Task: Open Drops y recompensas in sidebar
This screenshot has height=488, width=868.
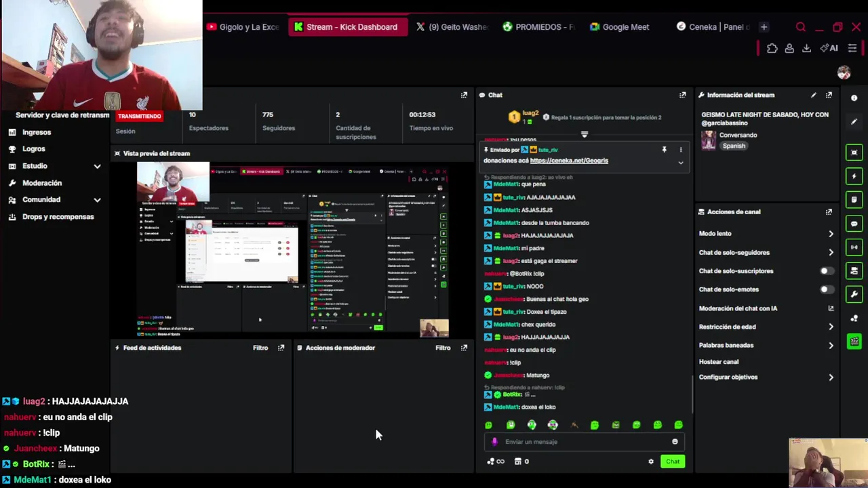Action: tap(58, 217)
